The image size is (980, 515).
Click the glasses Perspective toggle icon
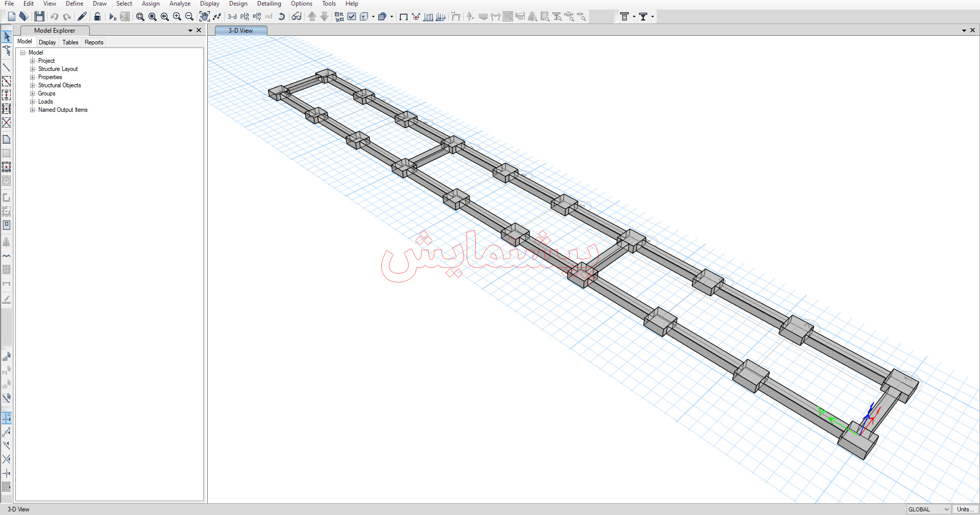tap(297, 17)
